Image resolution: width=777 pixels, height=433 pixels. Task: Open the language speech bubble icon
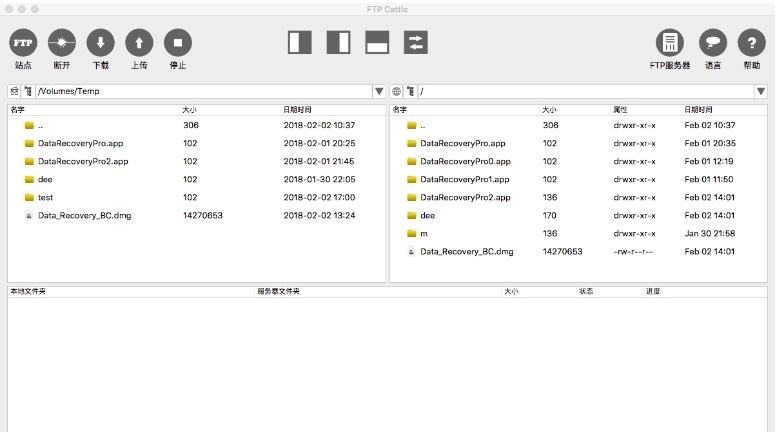coord(712,42)
